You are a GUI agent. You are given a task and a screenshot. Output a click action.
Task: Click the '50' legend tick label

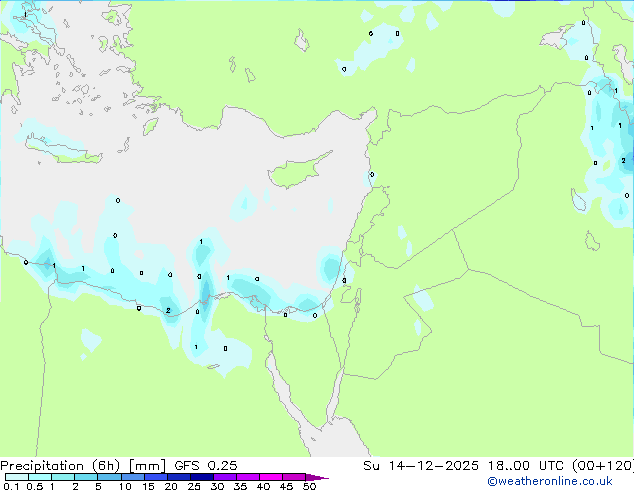[x=309, y=486]
